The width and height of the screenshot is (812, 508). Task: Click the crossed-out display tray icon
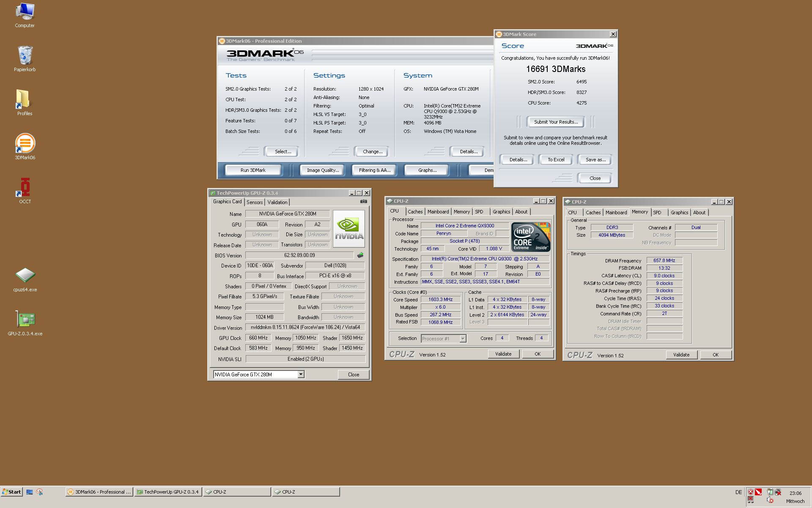click(751, 500)
